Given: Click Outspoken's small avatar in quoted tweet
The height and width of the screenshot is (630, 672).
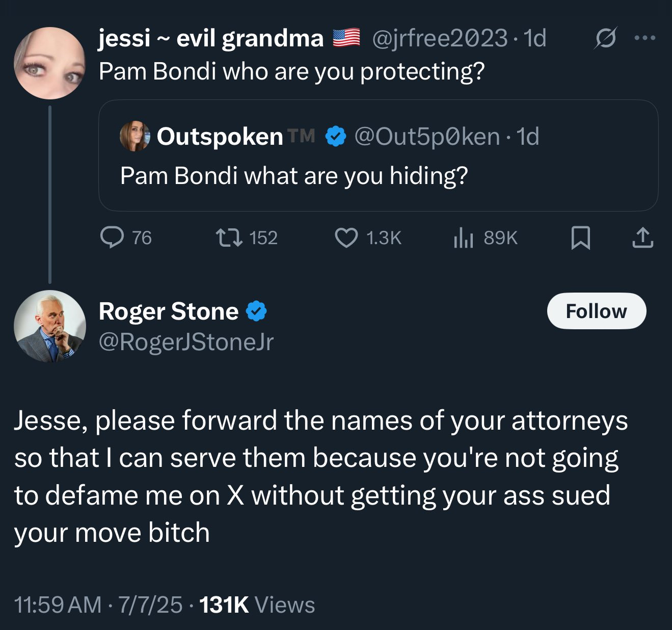Looking at the screenshot, I should [x=135, y=136].
